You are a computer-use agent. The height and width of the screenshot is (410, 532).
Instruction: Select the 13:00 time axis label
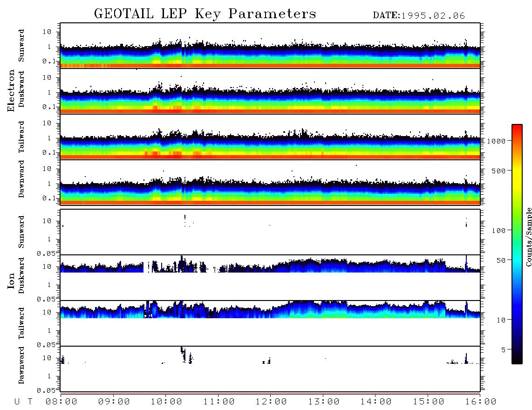pyautogui.click(x=324, y=402)
